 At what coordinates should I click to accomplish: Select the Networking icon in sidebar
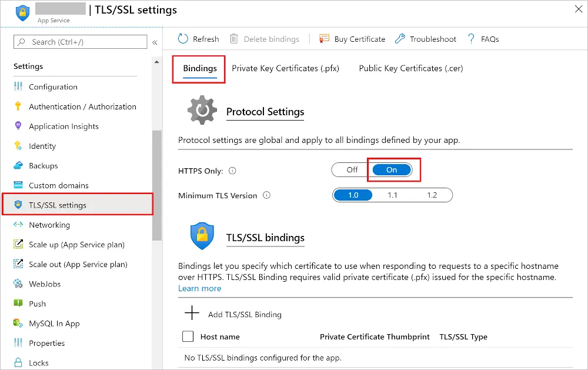(x=18, y=225)
